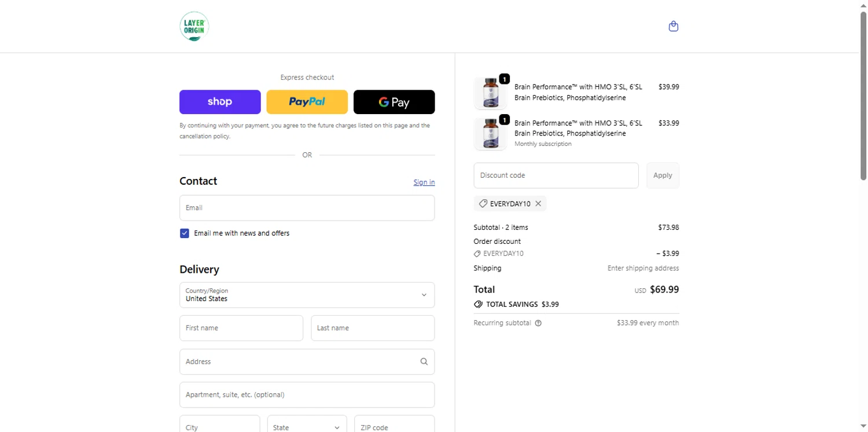Focus the Last name field

(373, 328)
